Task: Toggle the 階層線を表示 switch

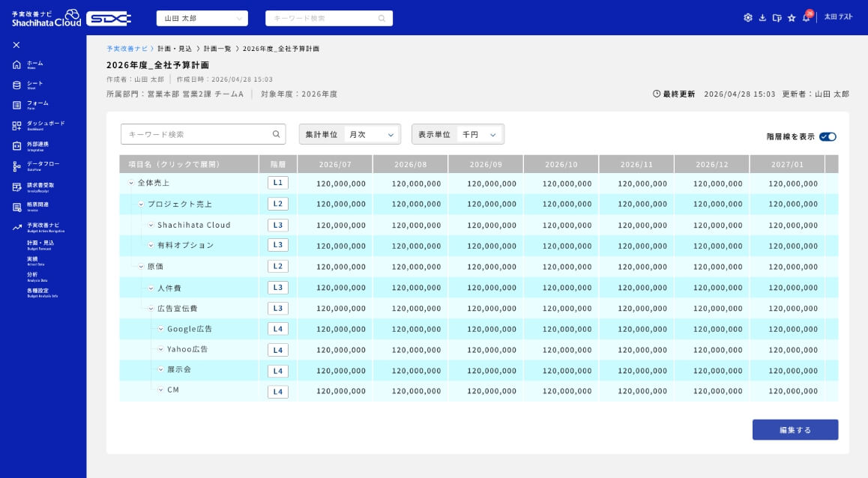Action: 828,136
